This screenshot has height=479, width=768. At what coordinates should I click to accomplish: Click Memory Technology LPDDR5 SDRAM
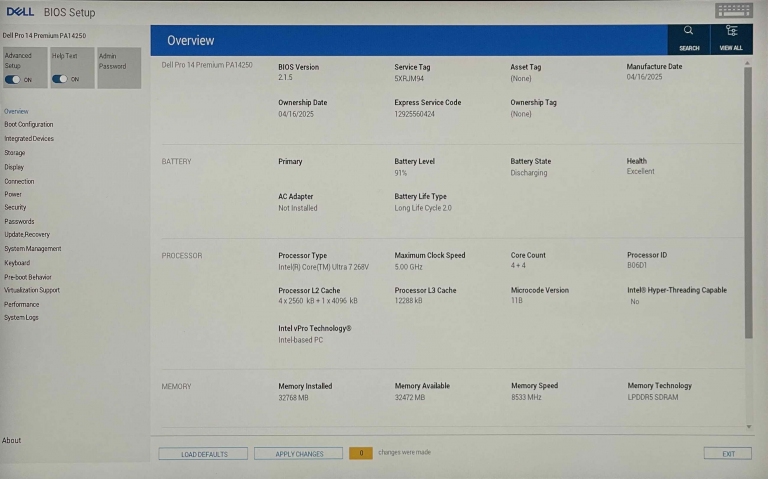tap(653, 397)
